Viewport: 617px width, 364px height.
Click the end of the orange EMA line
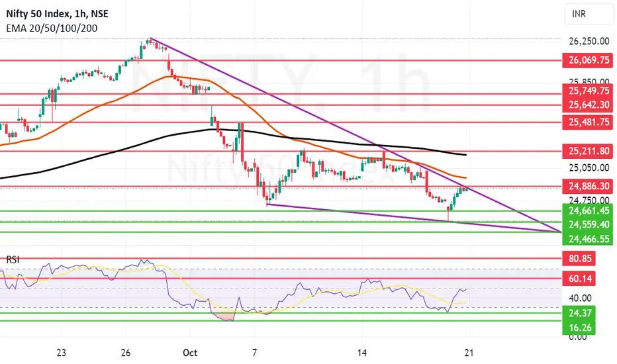466,178
